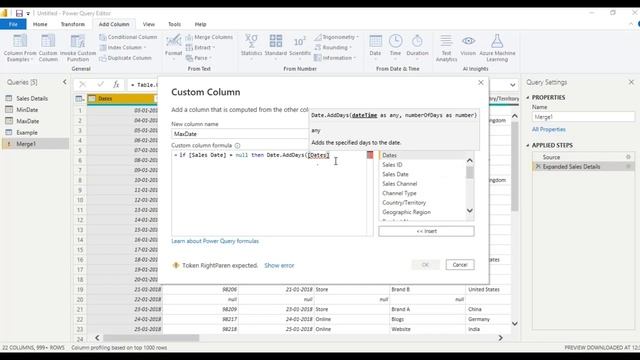Switch to the Home tab

pos(40,24)
